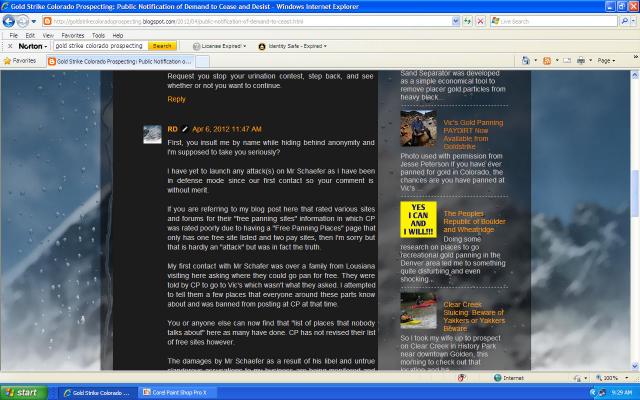Click the scrollbar down arrow

pos(635,366)
